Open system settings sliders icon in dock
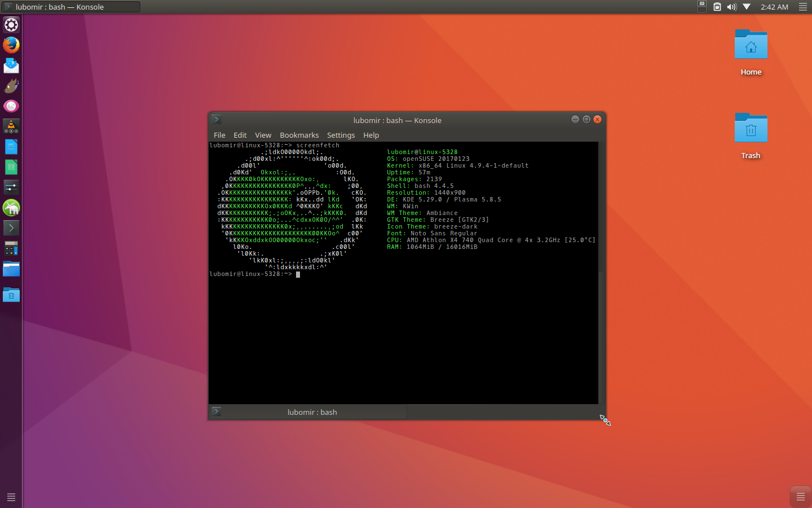 [11, 187]
